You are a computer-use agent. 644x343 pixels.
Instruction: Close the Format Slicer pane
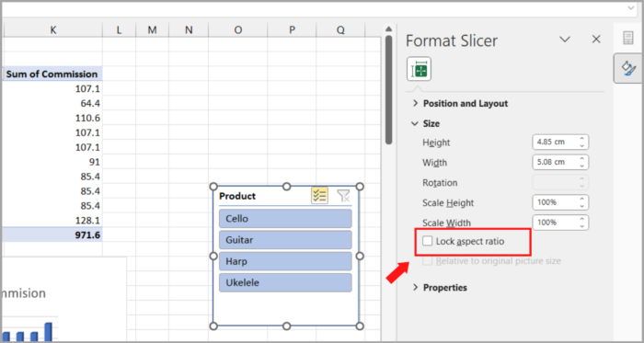[x=596, y=40]
